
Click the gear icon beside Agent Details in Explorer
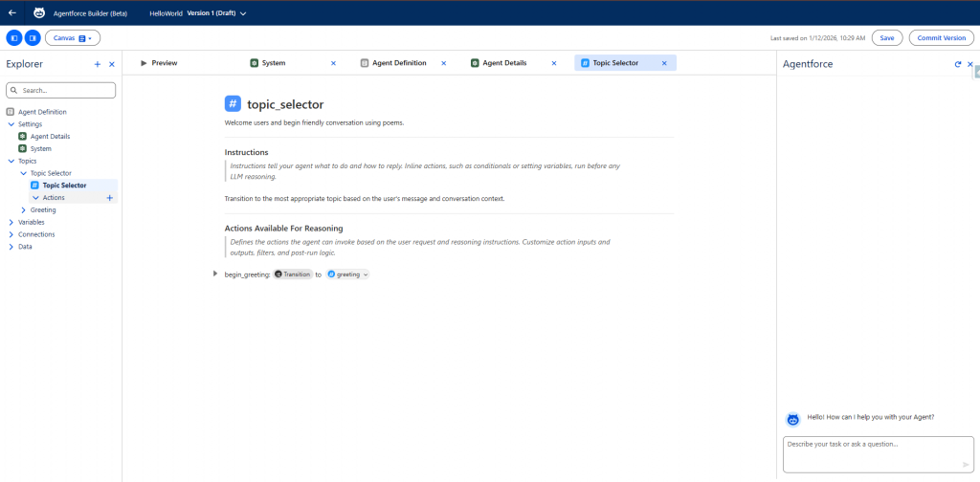(23, 136)
